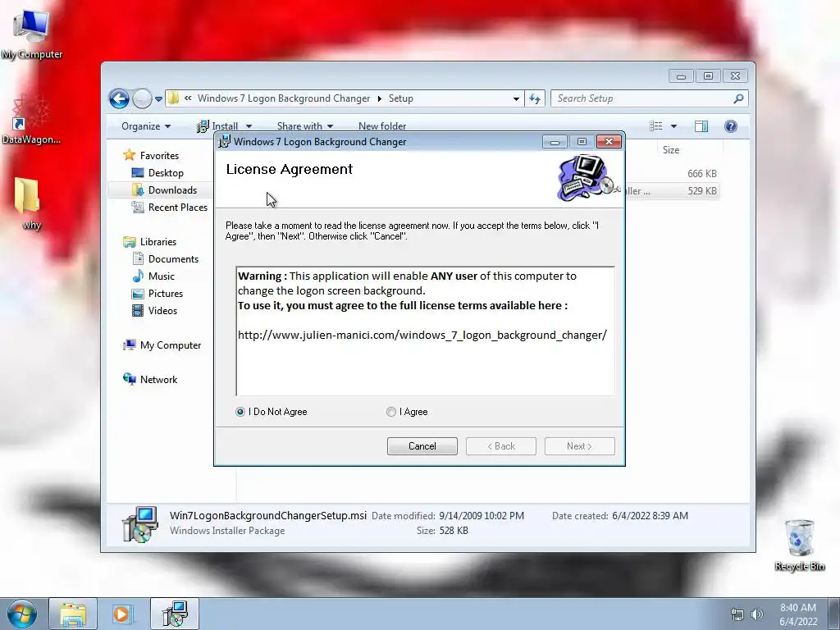Image resolution: width=840 pixels, height=630 pixels.
Task: Click the volume speaker tray icon
Action: [757, 614]
